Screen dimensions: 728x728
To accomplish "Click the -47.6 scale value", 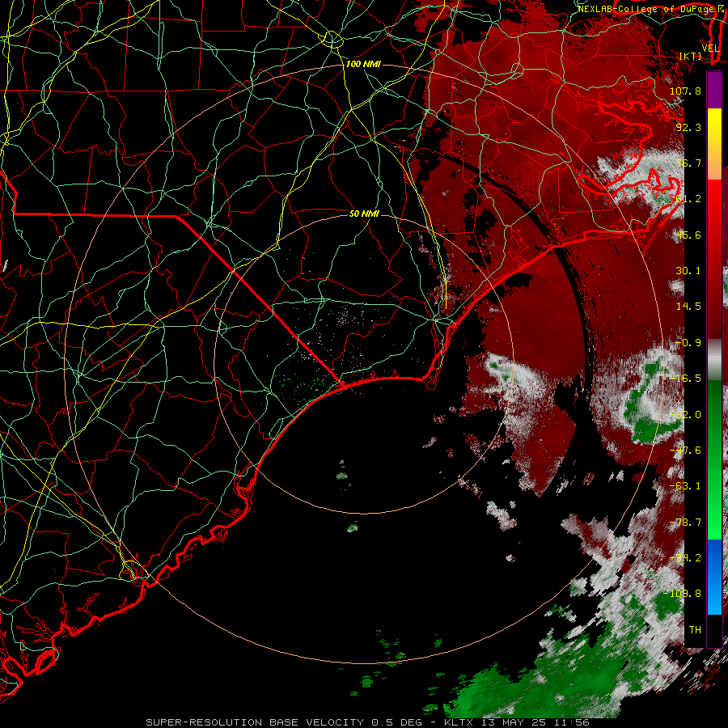I will coord(685,451).
